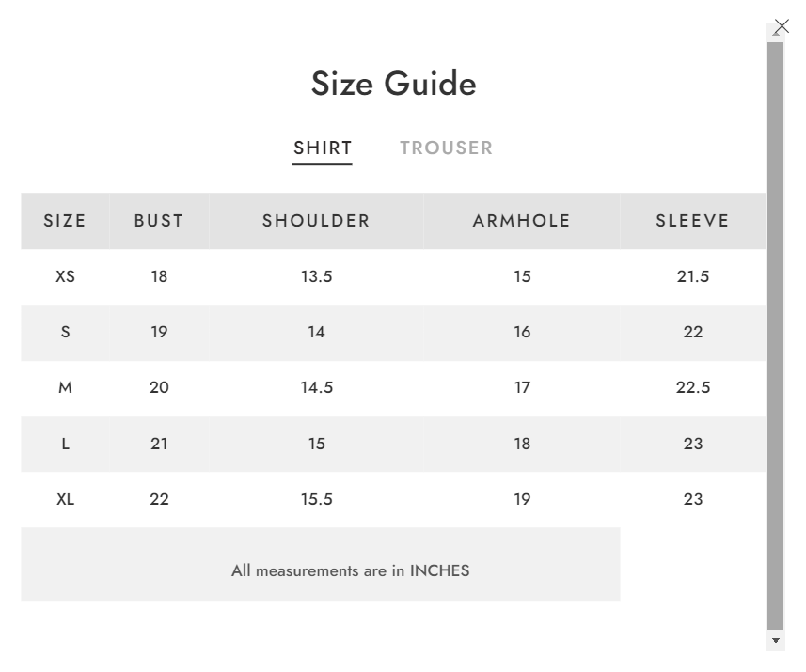Click the SHOULDER column header
806x672 pixels.
(x=316, y=221)
